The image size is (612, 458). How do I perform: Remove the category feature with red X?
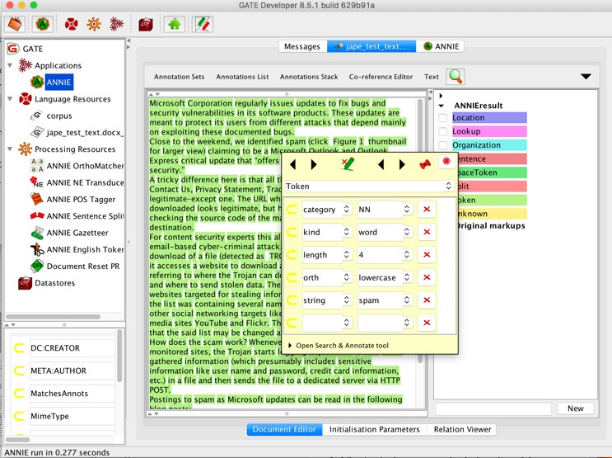[427, 209]
